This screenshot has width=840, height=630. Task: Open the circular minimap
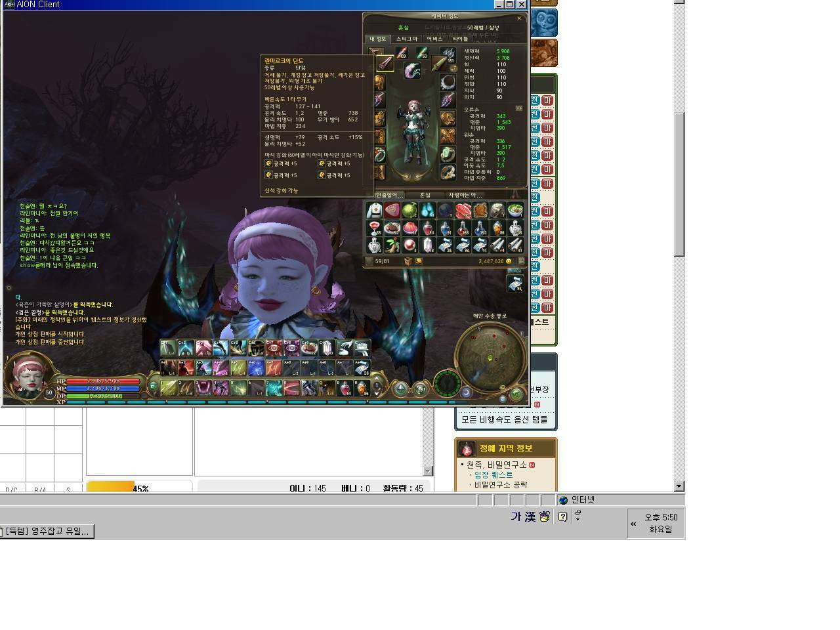tap(490, 358)
